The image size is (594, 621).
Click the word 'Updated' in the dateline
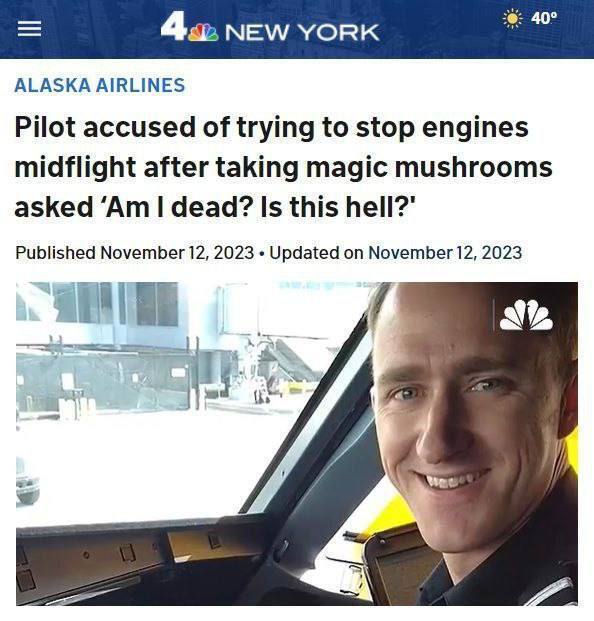tap(304, 253)
